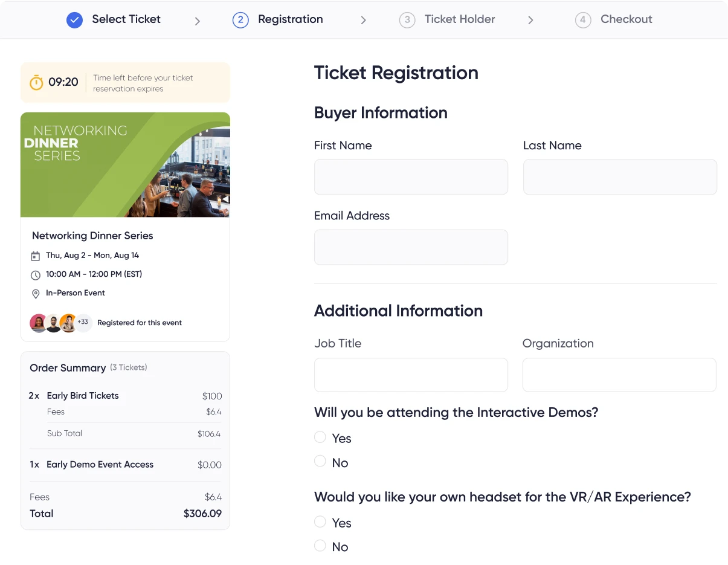Go to the Checkout step tab
The height and width of the screenshot is (565, 728).
[x=614, y=19]
